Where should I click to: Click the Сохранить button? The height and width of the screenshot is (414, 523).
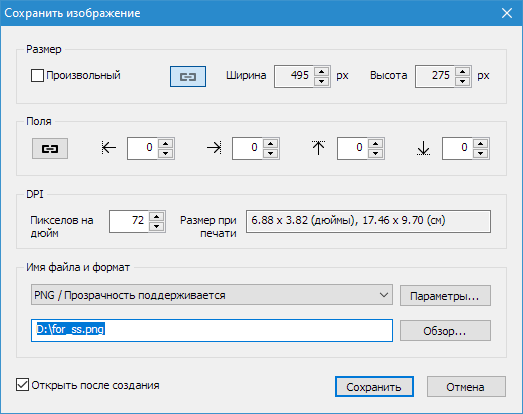[x=374, y=387]
